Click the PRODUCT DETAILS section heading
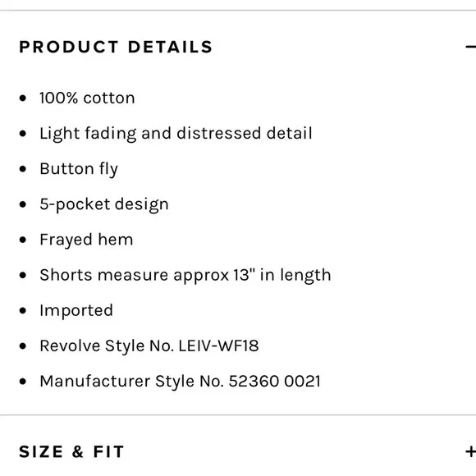The image size is (476, 476). click(x=116, y=47)
